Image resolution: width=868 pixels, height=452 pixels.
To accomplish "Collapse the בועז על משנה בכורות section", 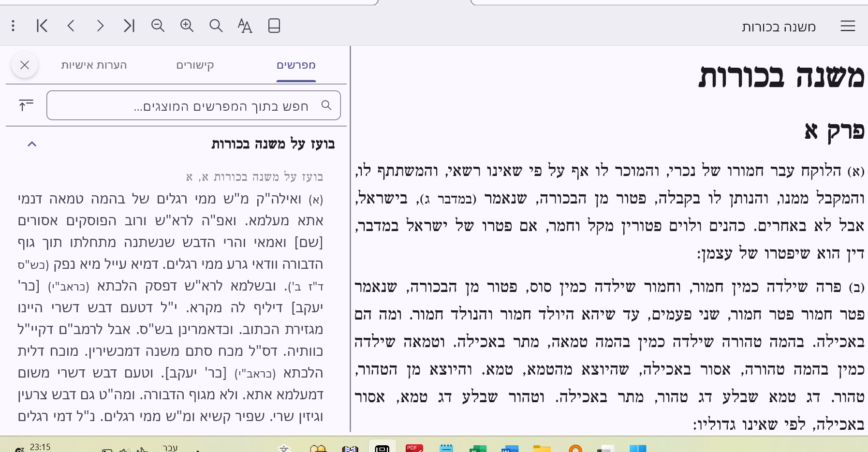I will (32, 144).
